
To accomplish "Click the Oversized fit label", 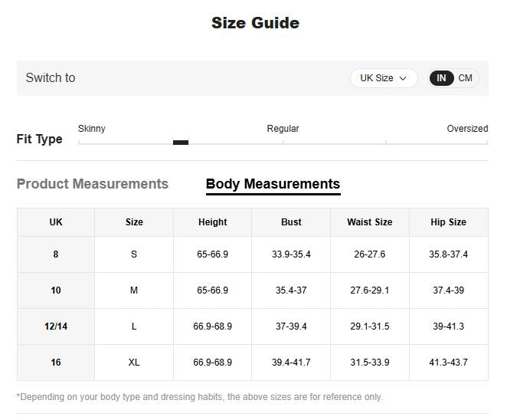I will pos(467,129).
